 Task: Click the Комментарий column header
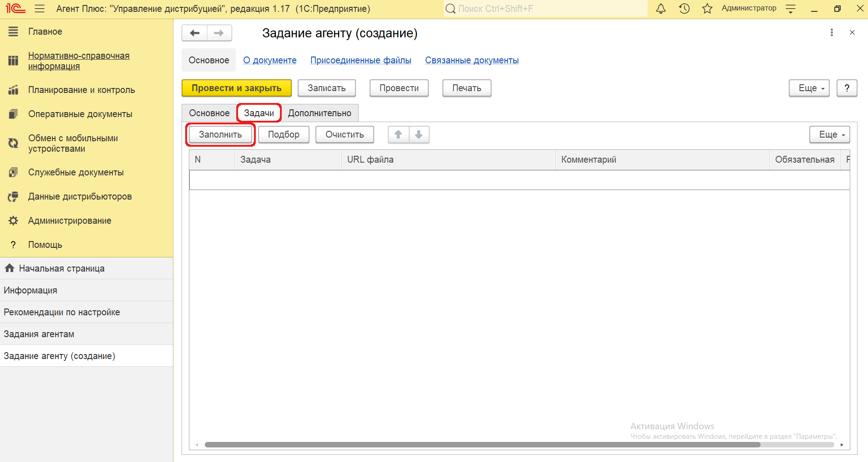click(x=662, y=159)
